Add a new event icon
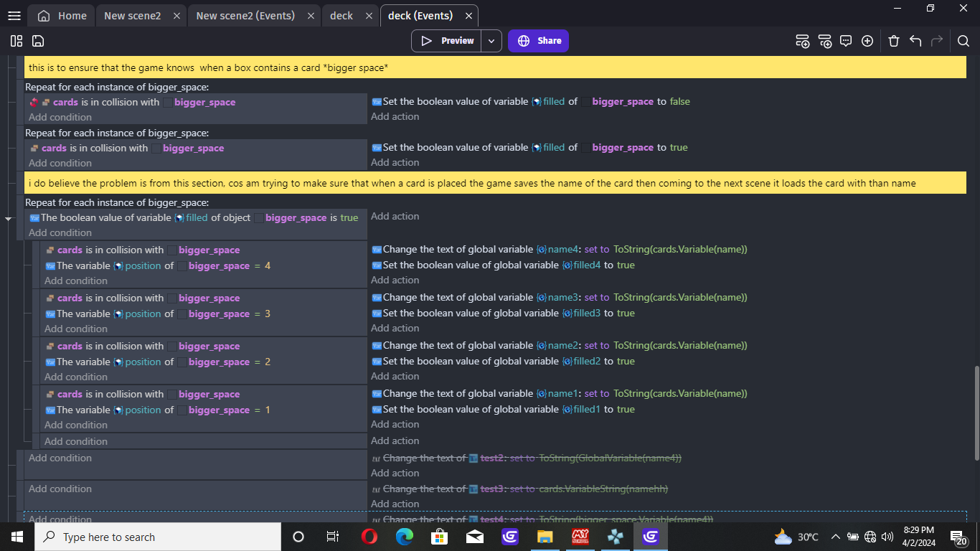Image resolution: width=980 pixels, height=551 pixels. click(803, 41)
